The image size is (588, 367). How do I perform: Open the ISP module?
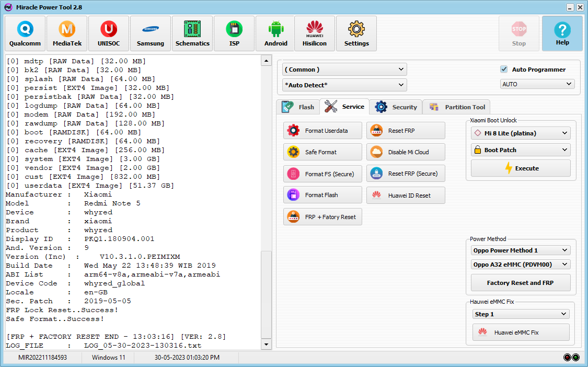234,33
